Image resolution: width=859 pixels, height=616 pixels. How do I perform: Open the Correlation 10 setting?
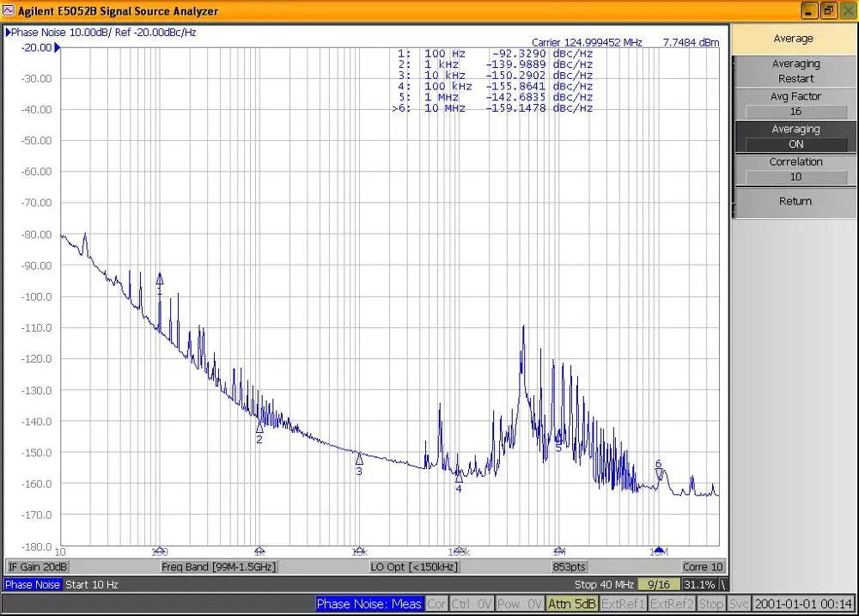pos(795,170)
